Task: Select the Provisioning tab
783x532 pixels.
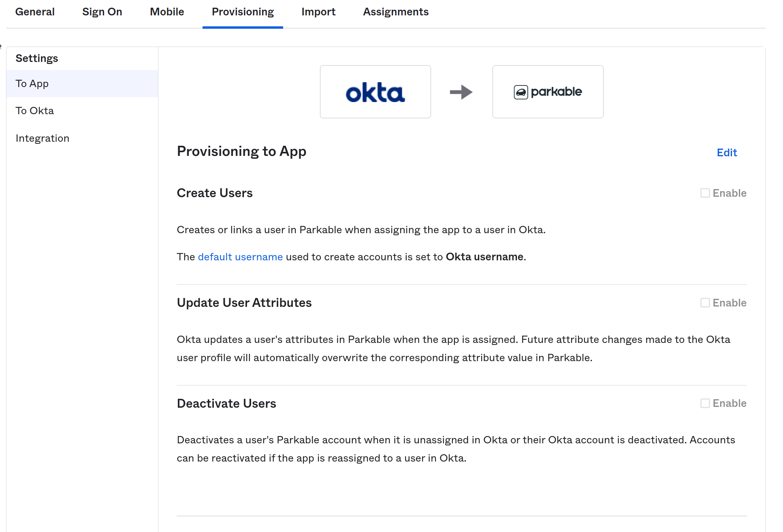Action: 243,12
